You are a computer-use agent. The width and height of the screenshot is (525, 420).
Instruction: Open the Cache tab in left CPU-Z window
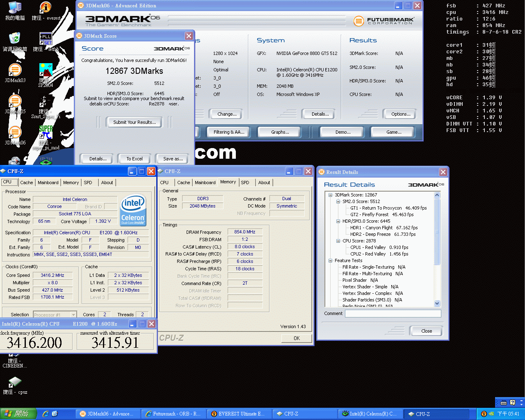coord(27,183)
